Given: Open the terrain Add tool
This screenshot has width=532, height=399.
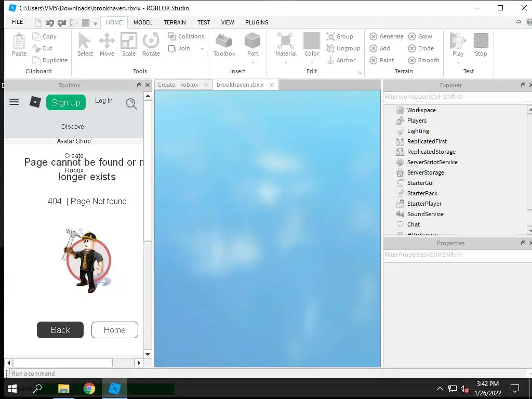Looking at the screenshot, I should point(380,48).
